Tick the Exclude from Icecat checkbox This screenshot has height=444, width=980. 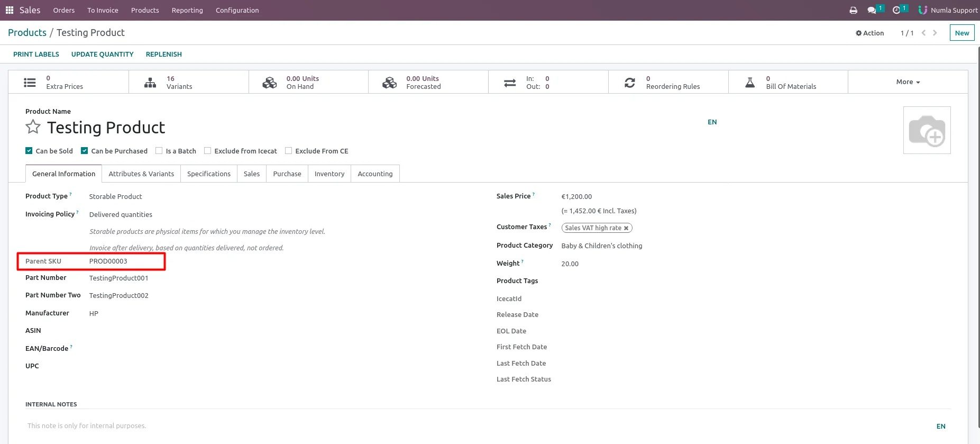pyautogui.click(x=207, y=151)
